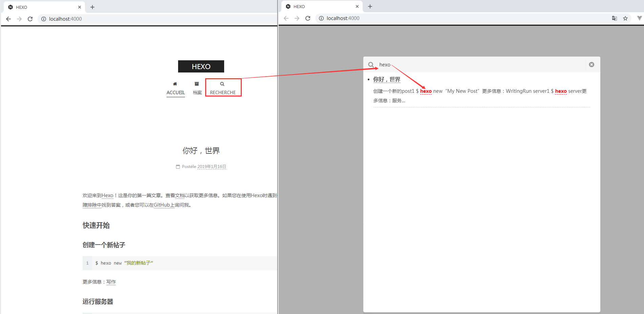
Task: Click the highlighted hexo keyword in the results
Action: coord(426,91)
